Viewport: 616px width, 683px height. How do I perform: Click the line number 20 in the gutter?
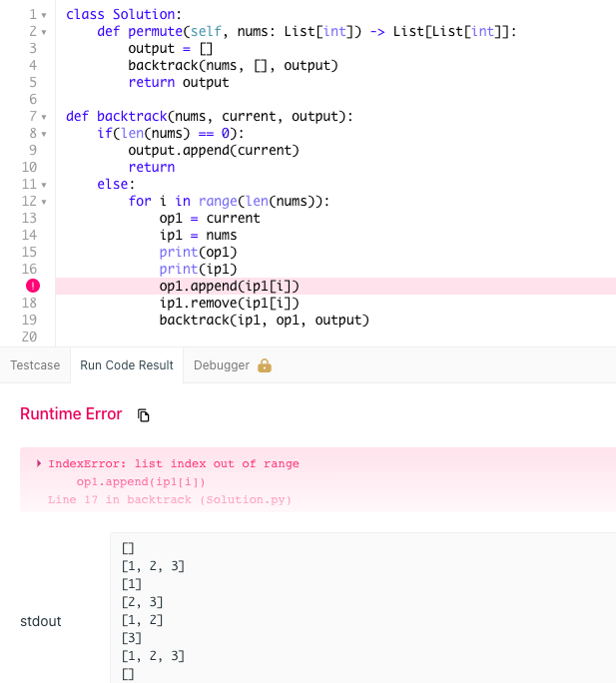(29, 337)
